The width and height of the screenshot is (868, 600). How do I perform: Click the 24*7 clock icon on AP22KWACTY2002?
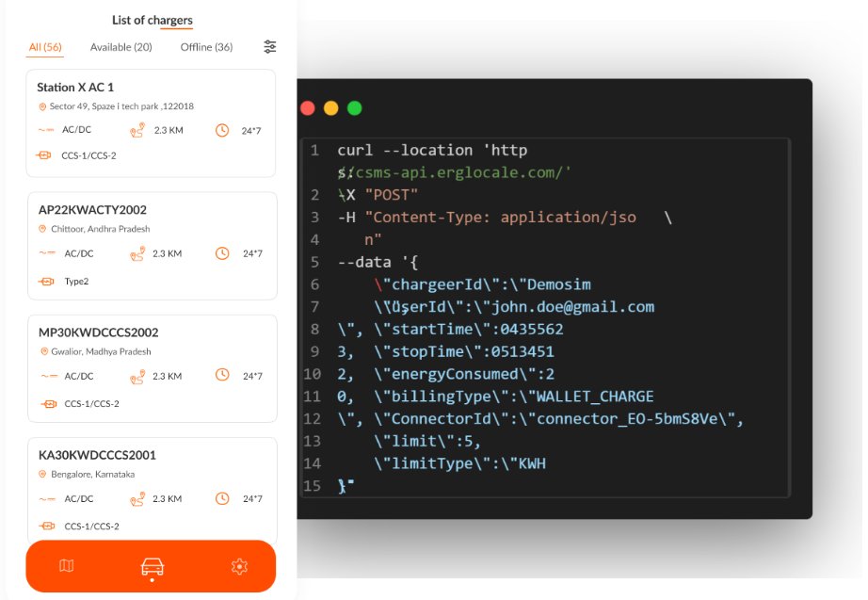coord(222,252)
